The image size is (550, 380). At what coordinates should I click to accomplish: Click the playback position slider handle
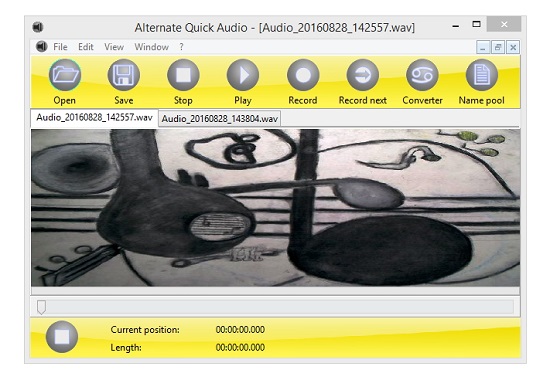pos(41,307)
